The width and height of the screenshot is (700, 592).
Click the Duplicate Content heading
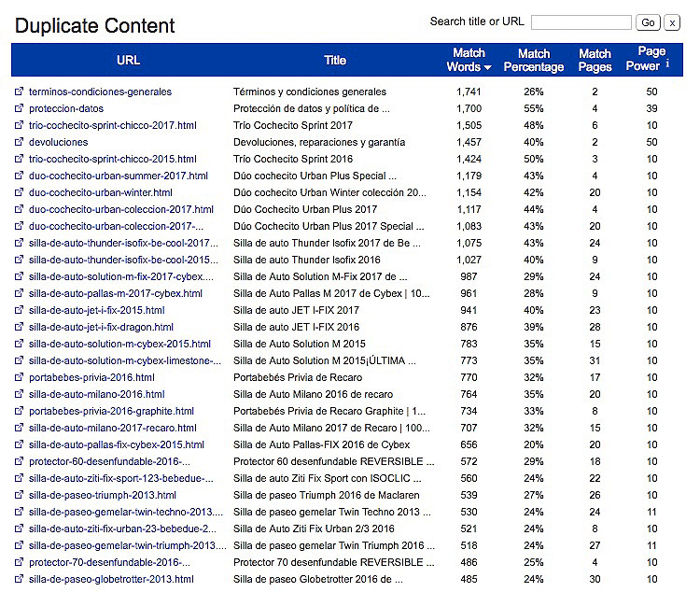tap(94, 25)
